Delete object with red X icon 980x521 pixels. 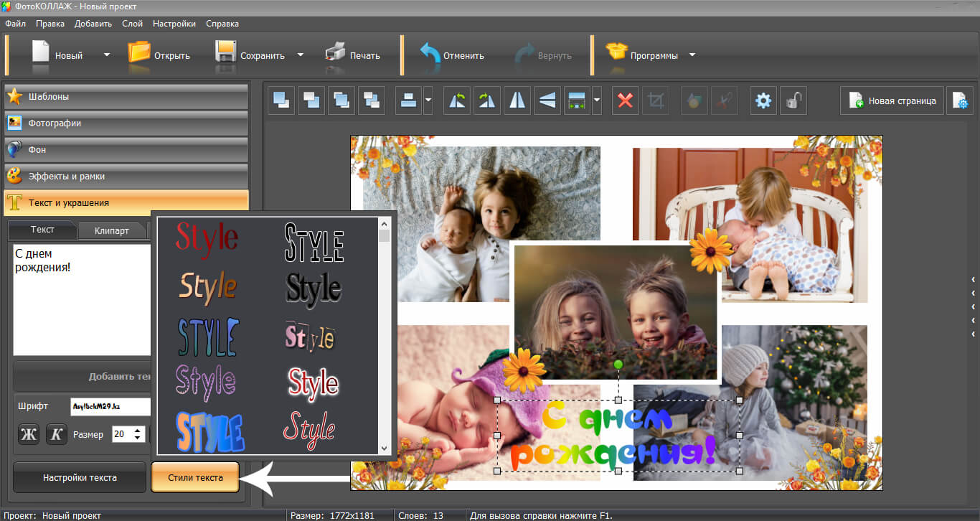(x=626, y=100)
